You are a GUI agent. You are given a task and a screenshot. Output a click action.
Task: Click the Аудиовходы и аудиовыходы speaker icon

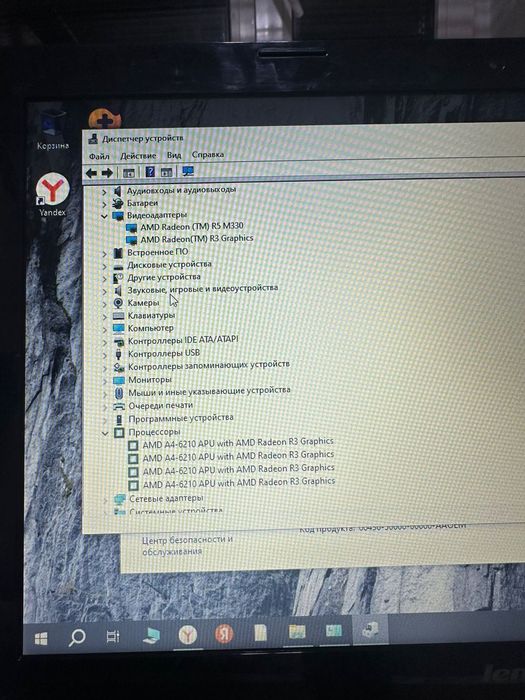coord(117,192)
